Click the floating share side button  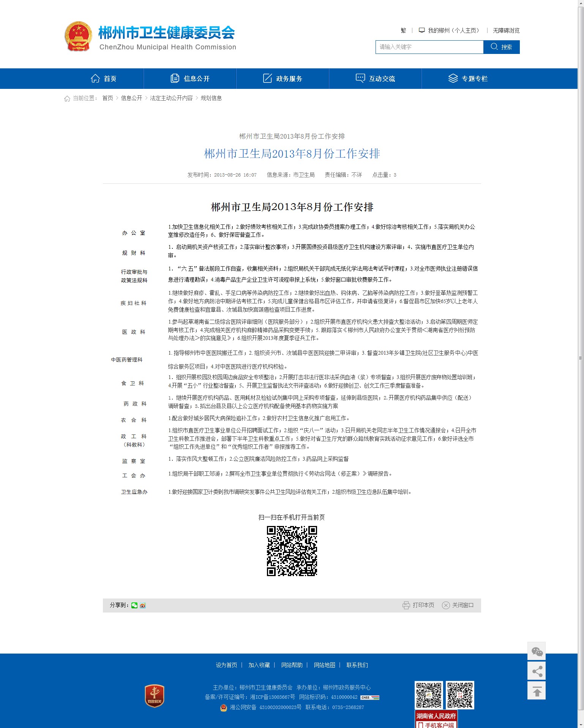point(537,671)
